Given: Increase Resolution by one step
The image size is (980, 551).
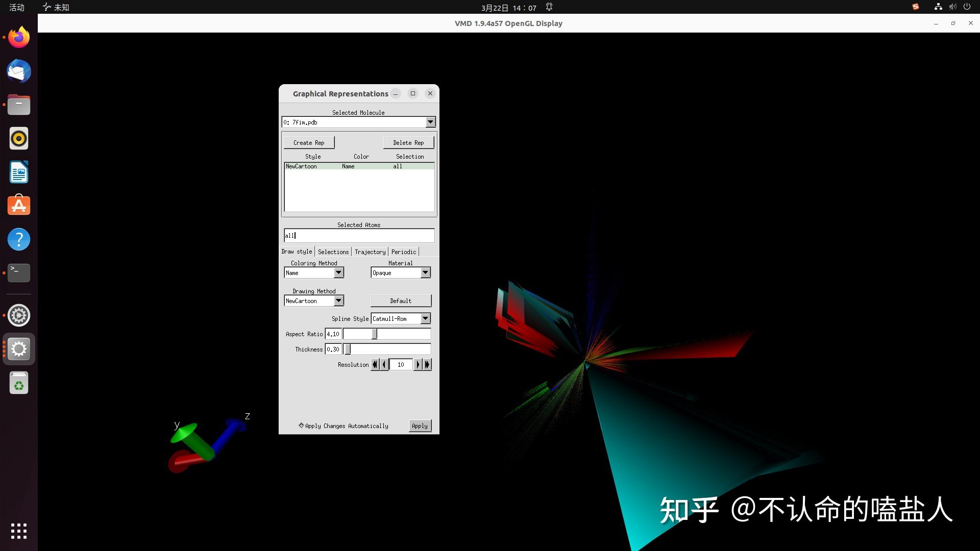Looking at the screenshot, I should click(418, 364).
